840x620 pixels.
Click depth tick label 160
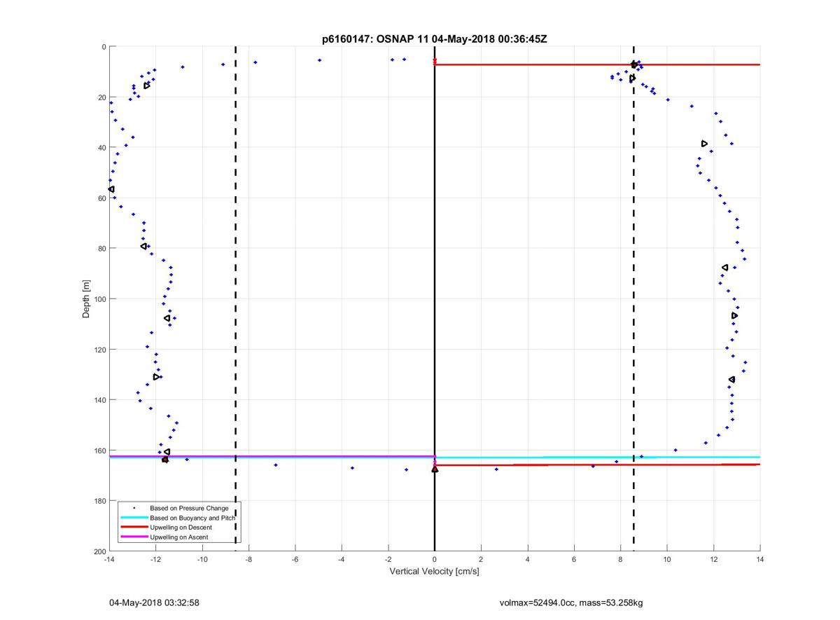click(99, 450)
